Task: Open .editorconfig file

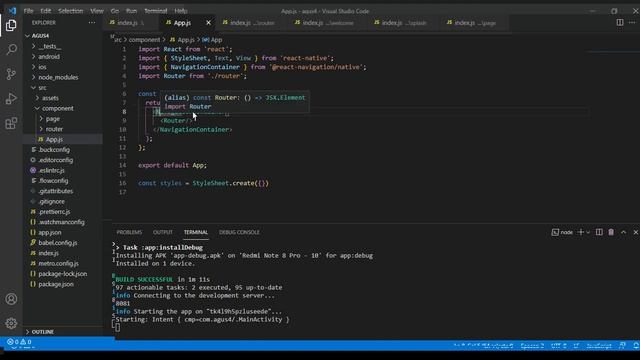Action: pyautogui.click(x=62, y=160)
